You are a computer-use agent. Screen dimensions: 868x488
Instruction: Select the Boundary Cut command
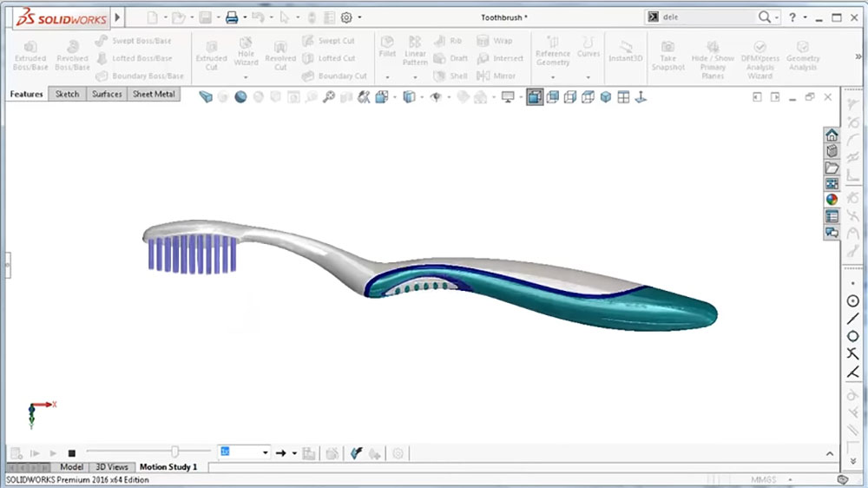pyautogui.click(x=334, y=76)
